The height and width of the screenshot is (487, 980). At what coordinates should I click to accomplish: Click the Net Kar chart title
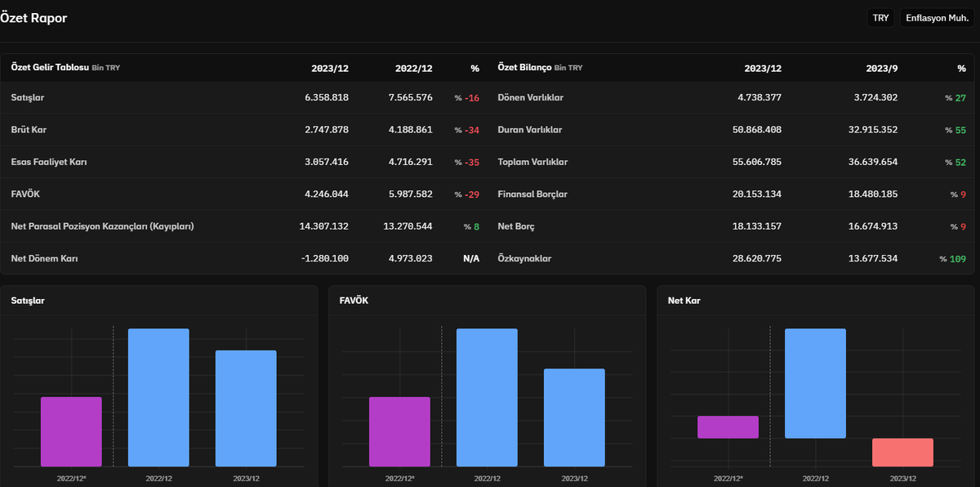(x=684, y=301)
